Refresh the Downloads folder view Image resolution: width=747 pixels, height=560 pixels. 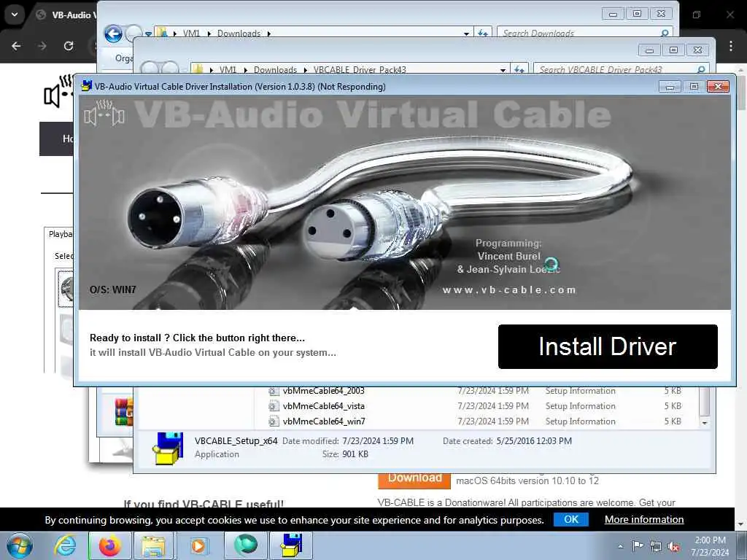(483, 34)
